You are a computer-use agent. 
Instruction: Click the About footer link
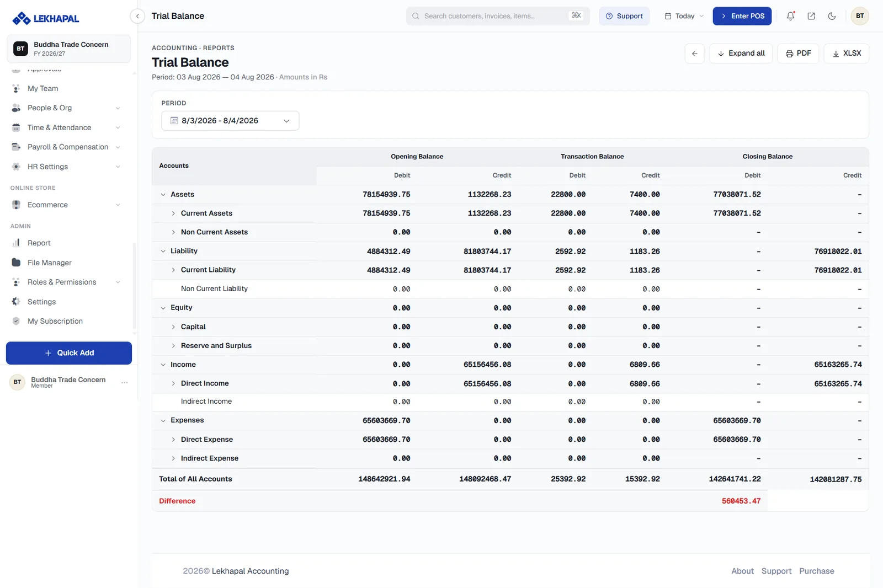(x=742, y=571)
